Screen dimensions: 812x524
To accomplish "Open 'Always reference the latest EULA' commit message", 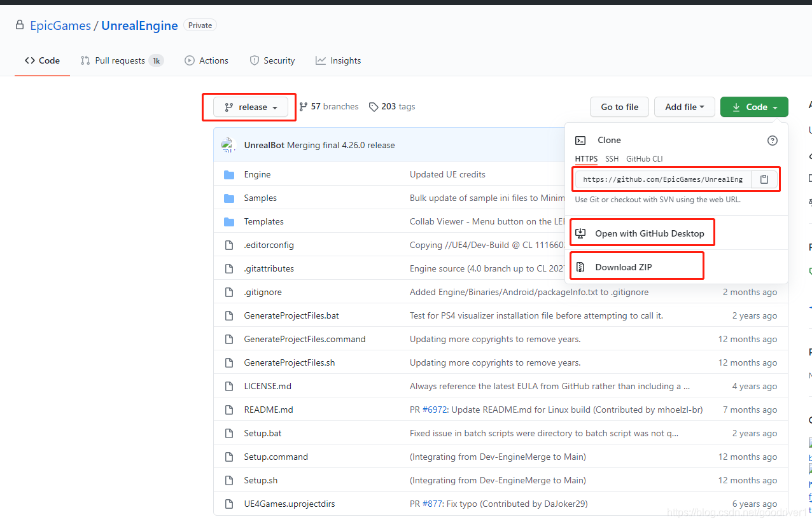I will tap(550, 386).
